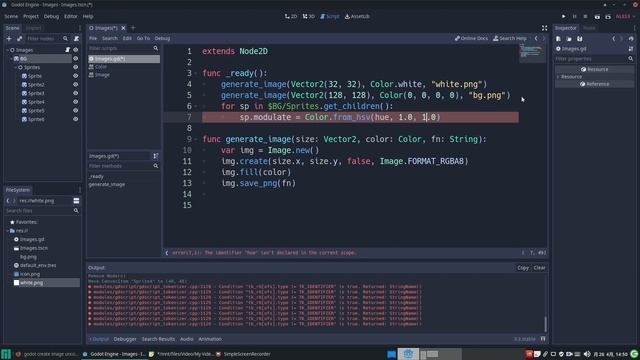Stop the running scene

point(585,16)
